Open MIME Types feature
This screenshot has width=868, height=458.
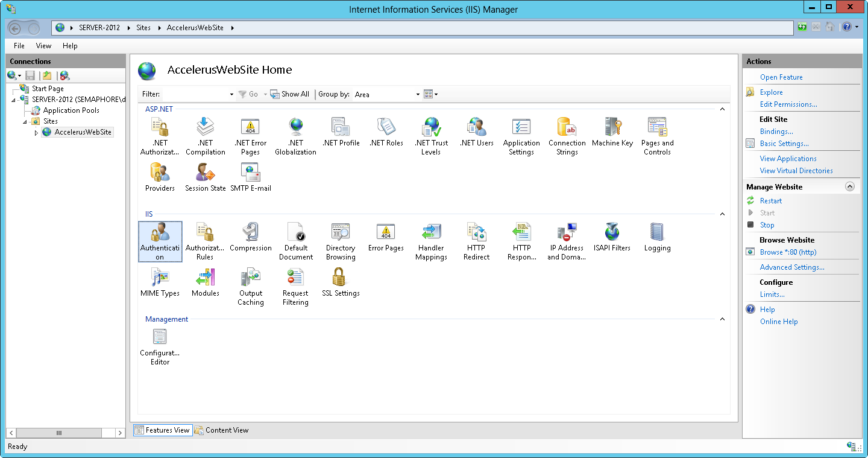[160, 282]
